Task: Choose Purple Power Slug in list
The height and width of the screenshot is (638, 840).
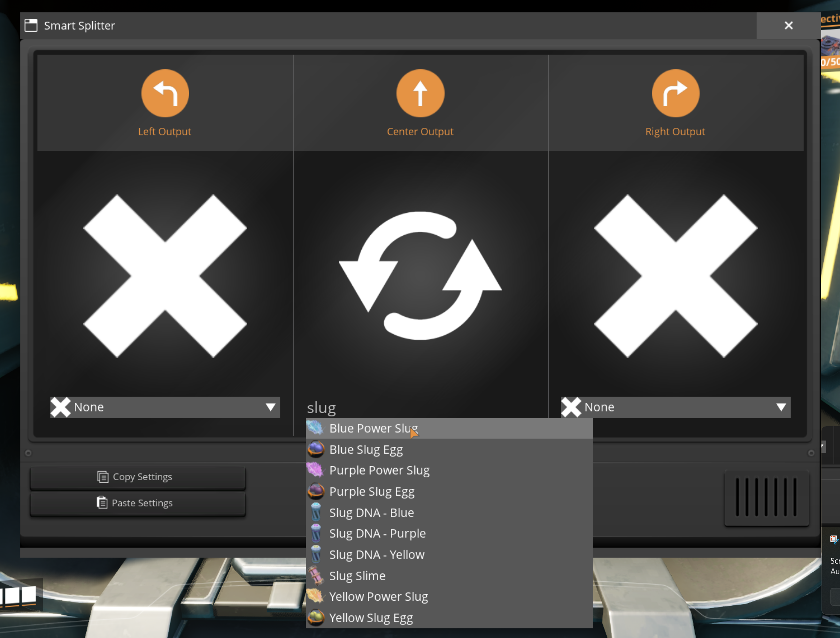Action: 379,471
